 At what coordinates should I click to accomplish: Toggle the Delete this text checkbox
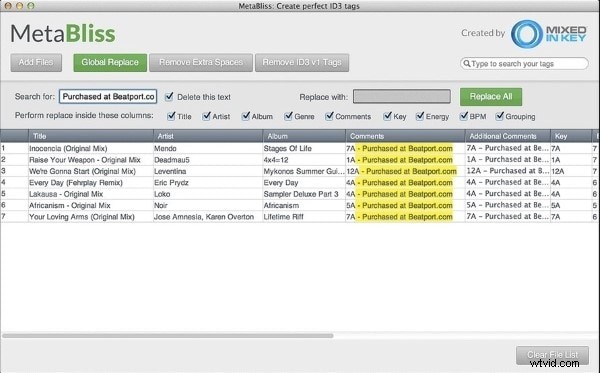(169, 96)
